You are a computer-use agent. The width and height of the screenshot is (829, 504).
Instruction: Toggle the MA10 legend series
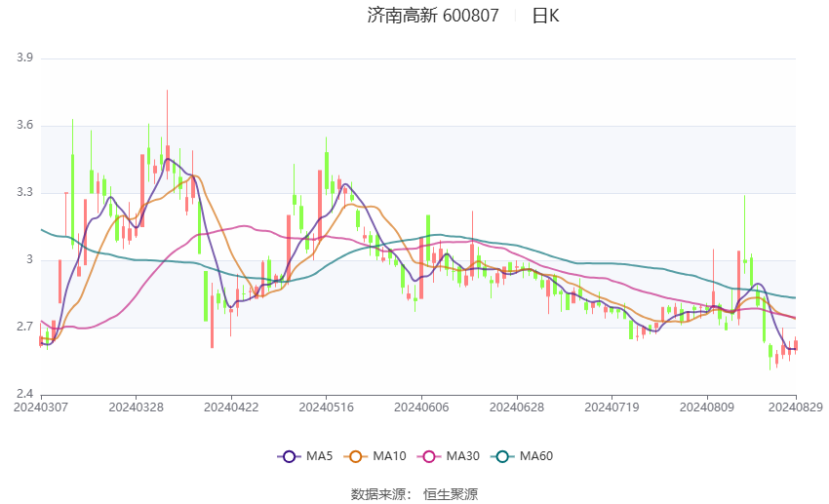click(375, 456)
